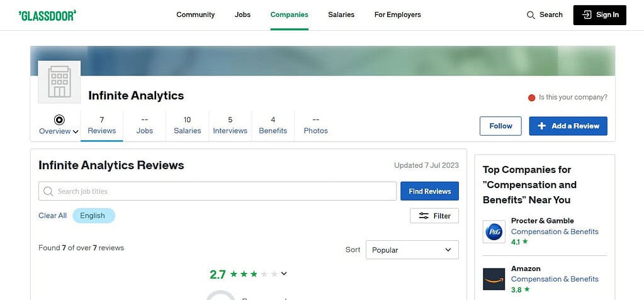The height and width of the screenshot is (300, 644).
Task: Switch to the 5 Interviews tab
Action: click(230, 126)
